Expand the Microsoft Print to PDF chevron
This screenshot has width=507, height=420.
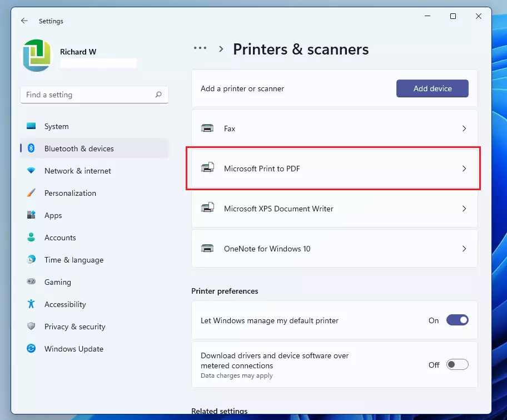point(464,169)
